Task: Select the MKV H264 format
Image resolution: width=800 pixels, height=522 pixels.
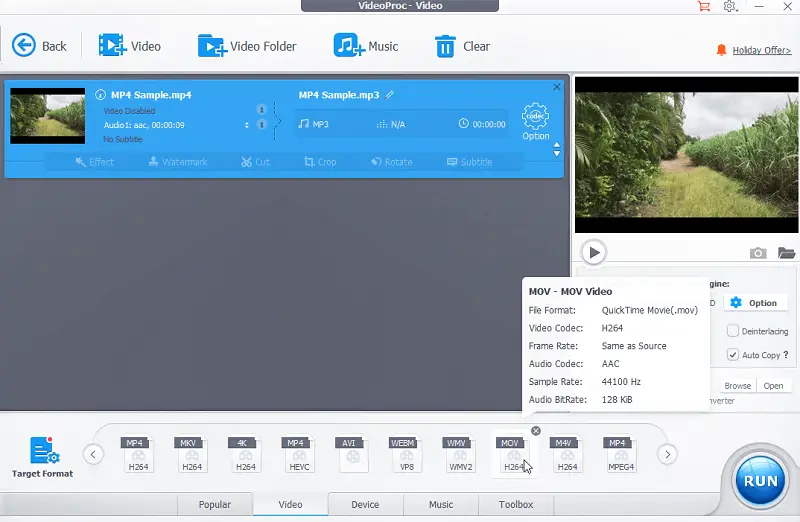Action: (192, 454)
